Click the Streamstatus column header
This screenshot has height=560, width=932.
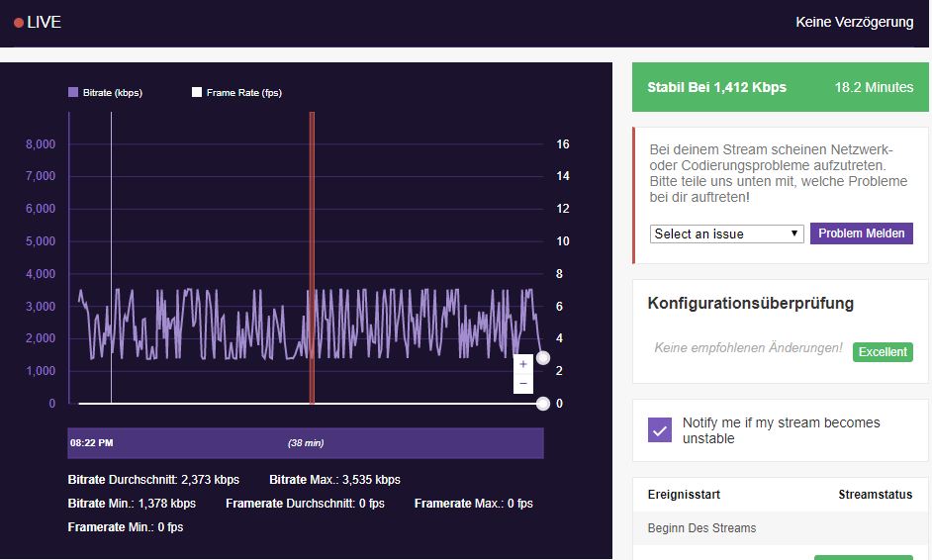coord(875,495)
